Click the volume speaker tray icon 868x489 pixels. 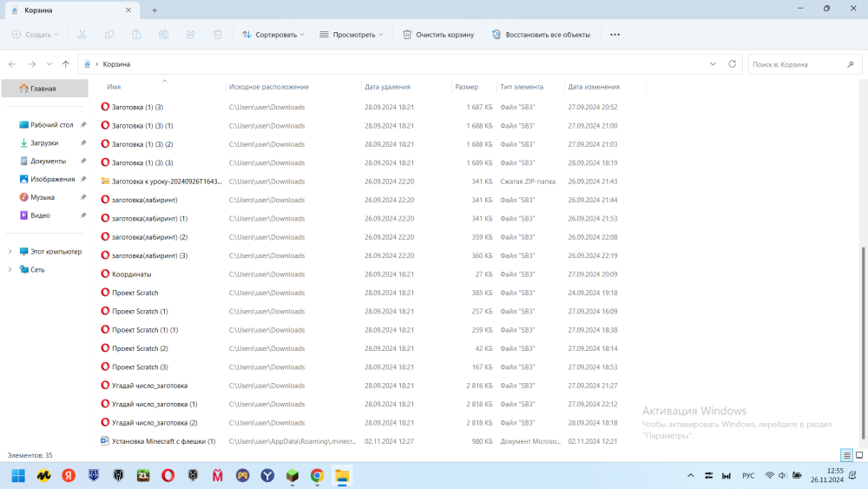(x=782, y=475)
